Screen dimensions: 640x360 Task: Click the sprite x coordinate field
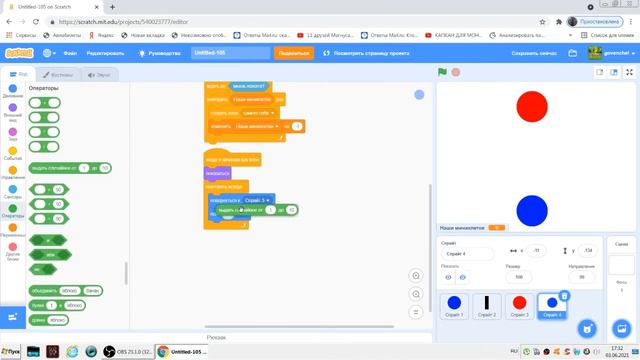tap(536, 251)
